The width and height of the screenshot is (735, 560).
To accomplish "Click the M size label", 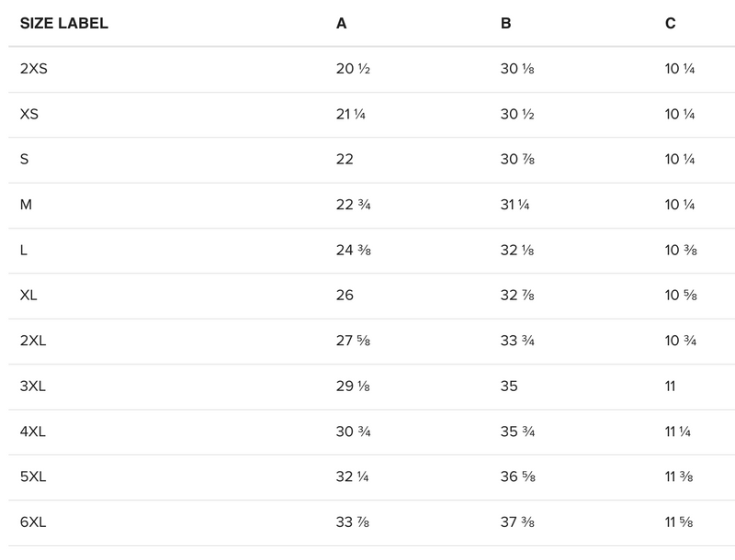I will point(26,205).
